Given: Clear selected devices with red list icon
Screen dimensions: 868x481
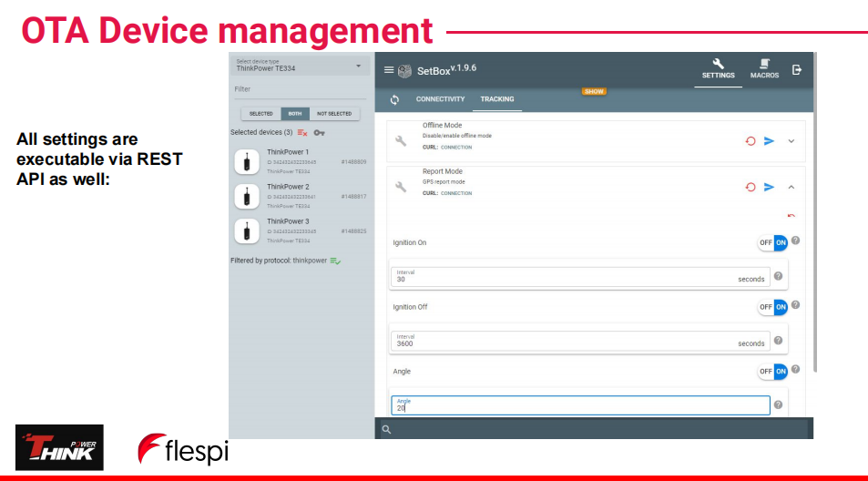Looking at the screenshot, I should click(x=302, y=133).
